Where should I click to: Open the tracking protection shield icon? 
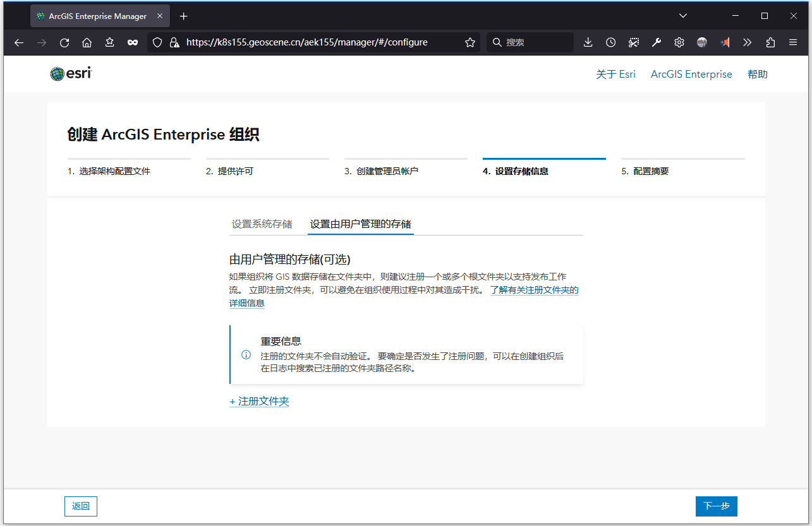[x=159, y=42]
